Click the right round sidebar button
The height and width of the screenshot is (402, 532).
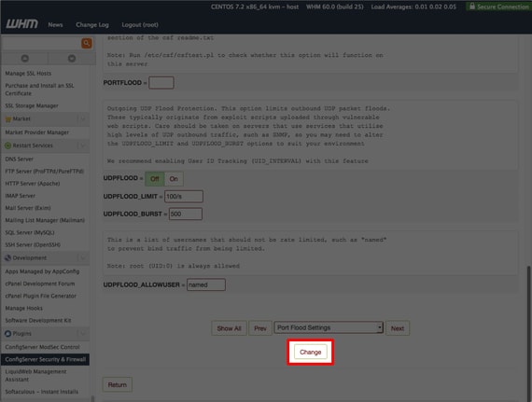point(72,59)
